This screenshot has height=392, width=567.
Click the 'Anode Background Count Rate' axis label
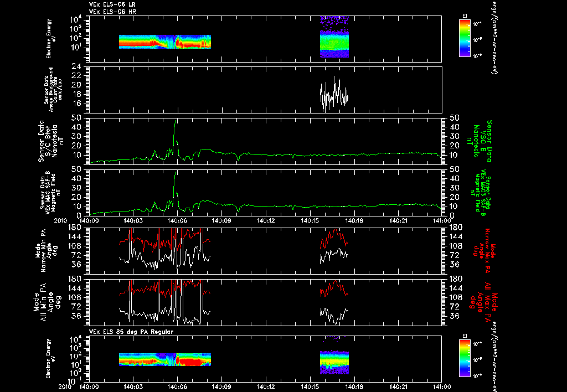53,90
